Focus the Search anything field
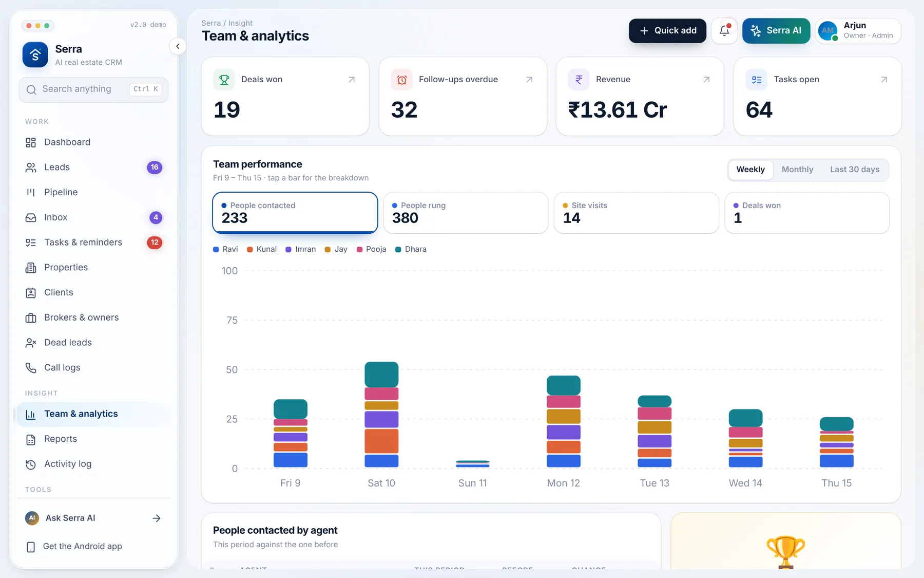 click(x=93, y=90)
